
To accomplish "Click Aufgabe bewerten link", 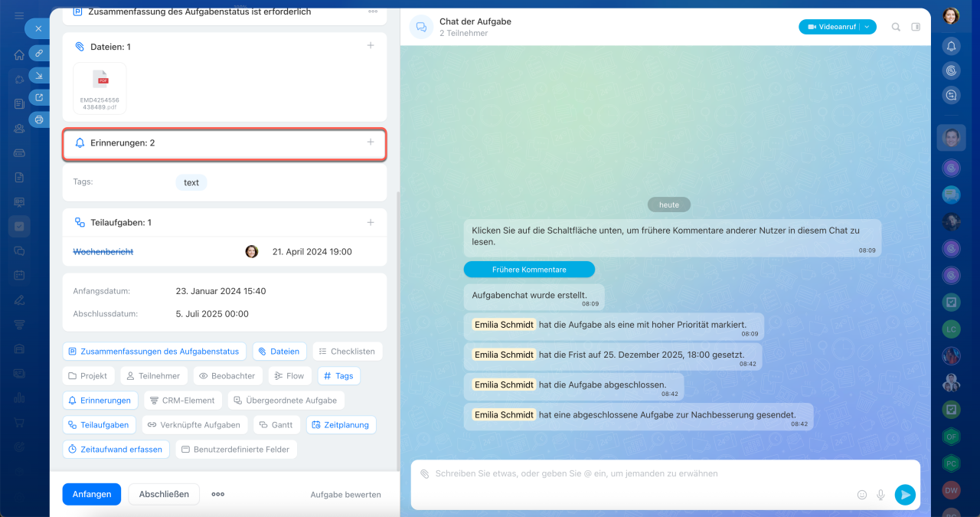I will pos(345,495).
